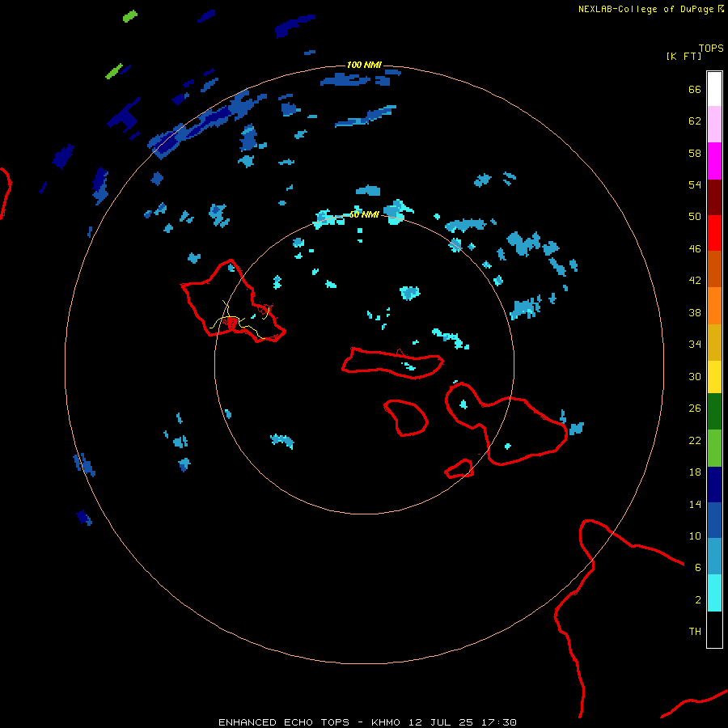Click the legend value '10'
Image resolution: width=728 pixels, height=728 pixels.
point(695,535)
